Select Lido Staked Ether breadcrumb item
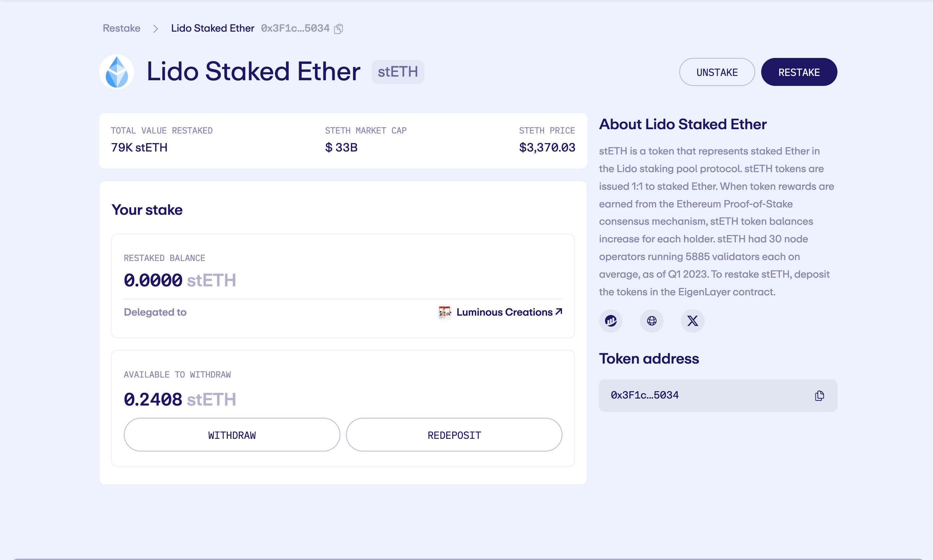Image resolution: width=933 pixels, height=560 pixels. click(212, 28)
